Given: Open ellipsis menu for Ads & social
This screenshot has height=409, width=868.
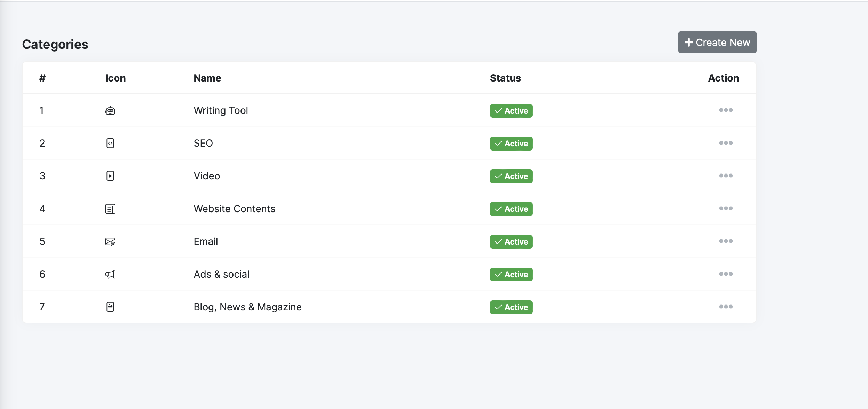Looking at the screenshot, I should (726, 274).
